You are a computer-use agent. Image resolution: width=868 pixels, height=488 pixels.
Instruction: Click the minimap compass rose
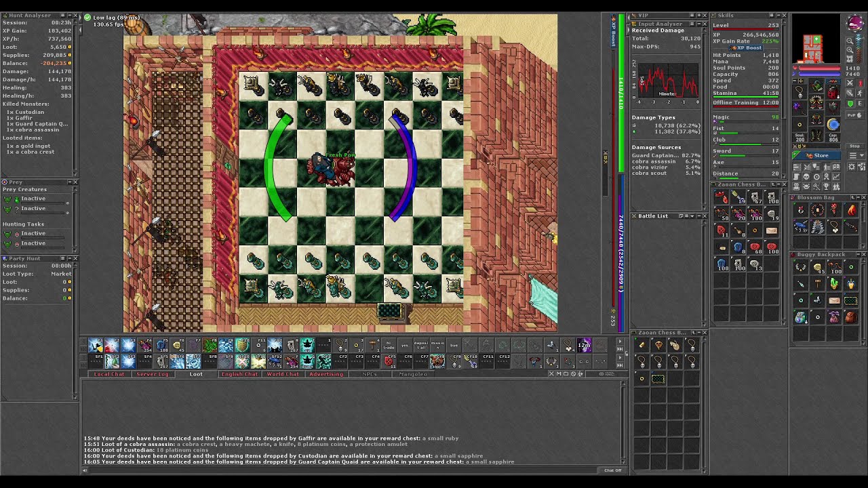(854, 23)
